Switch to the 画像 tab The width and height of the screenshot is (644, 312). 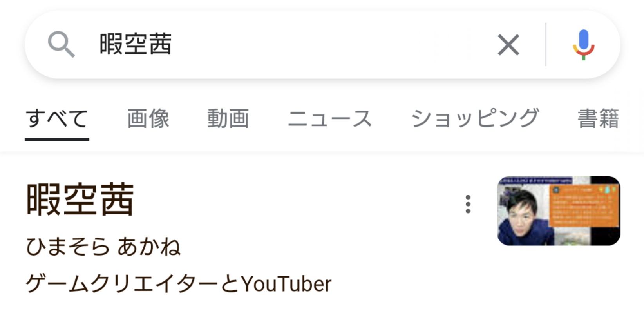[148, 118]
